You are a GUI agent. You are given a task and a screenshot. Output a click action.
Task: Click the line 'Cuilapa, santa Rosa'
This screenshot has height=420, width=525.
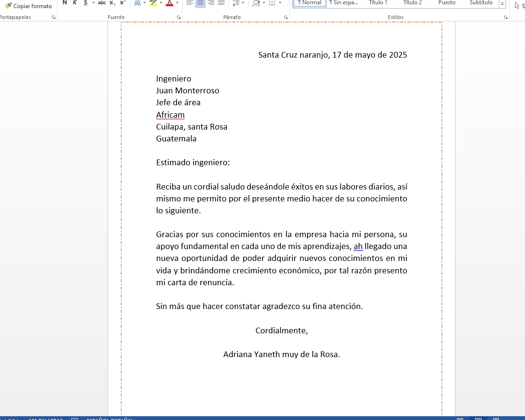pyautogui.click(x=191, y=127)
